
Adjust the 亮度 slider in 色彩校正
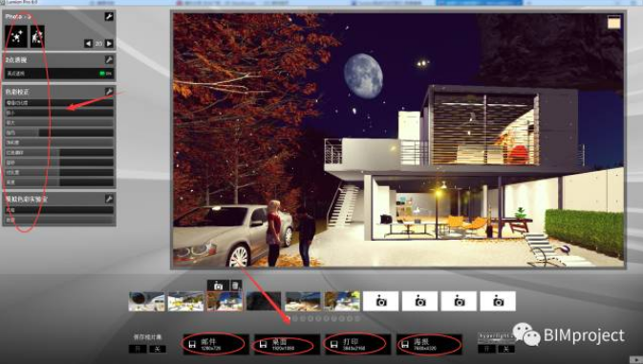(59, 182)
